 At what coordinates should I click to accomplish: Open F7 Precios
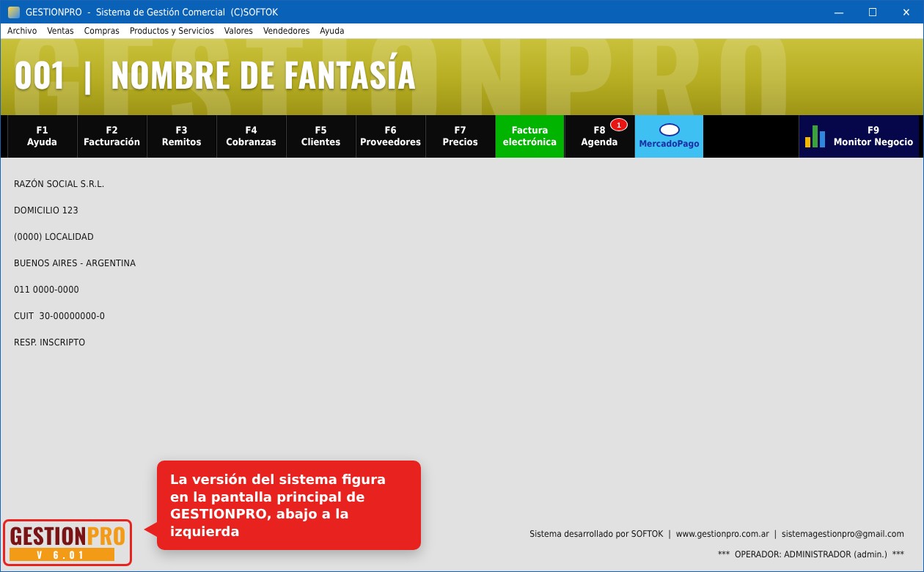click(460, 136)
